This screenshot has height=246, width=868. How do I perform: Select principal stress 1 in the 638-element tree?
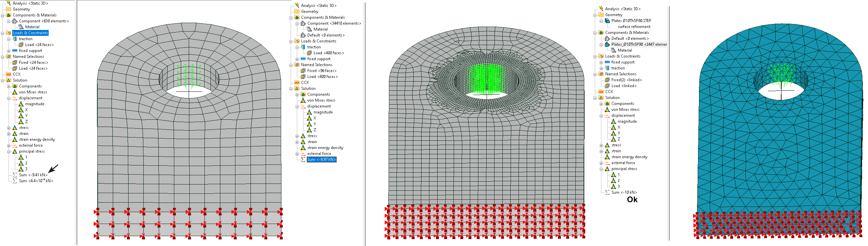pos(26,158)
